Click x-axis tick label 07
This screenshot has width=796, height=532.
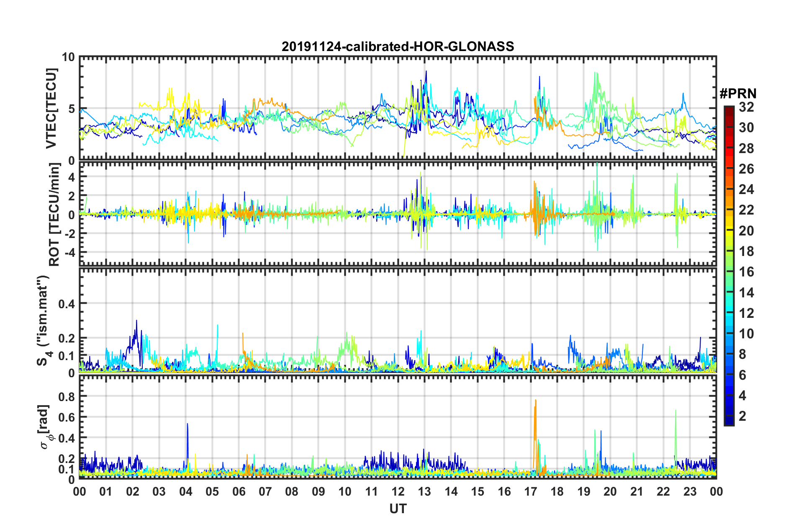coord(265,491)
